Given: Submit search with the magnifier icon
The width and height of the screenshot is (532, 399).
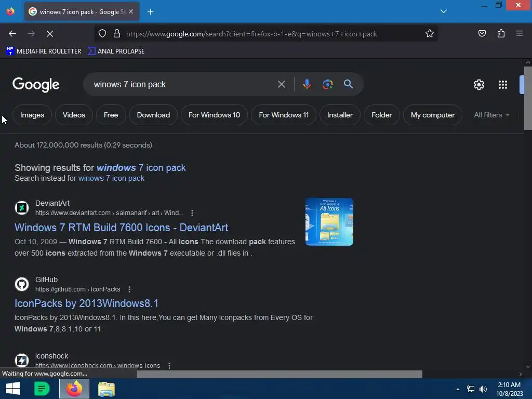Looking at the screenshot, I should click(x=348, y=84).
